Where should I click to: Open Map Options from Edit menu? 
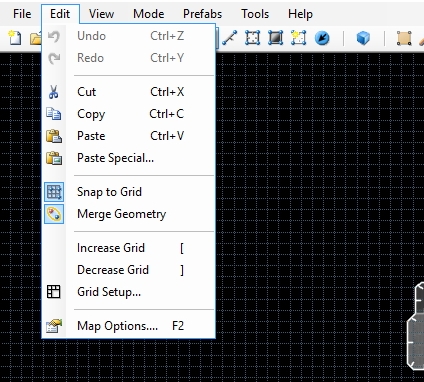pos(129,326)
